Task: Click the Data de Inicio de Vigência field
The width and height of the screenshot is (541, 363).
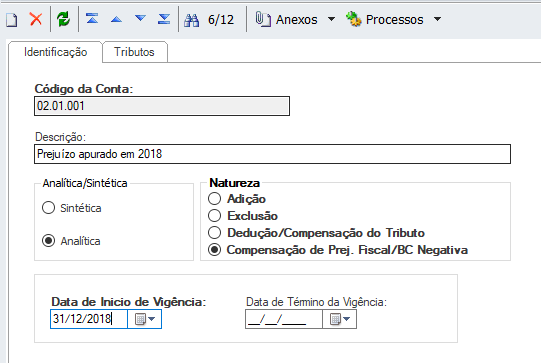Action: pos(89,319)
